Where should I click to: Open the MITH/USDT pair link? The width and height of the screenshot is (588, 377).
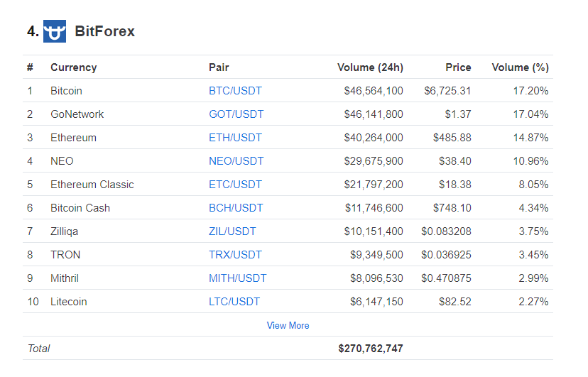(237, 278)
